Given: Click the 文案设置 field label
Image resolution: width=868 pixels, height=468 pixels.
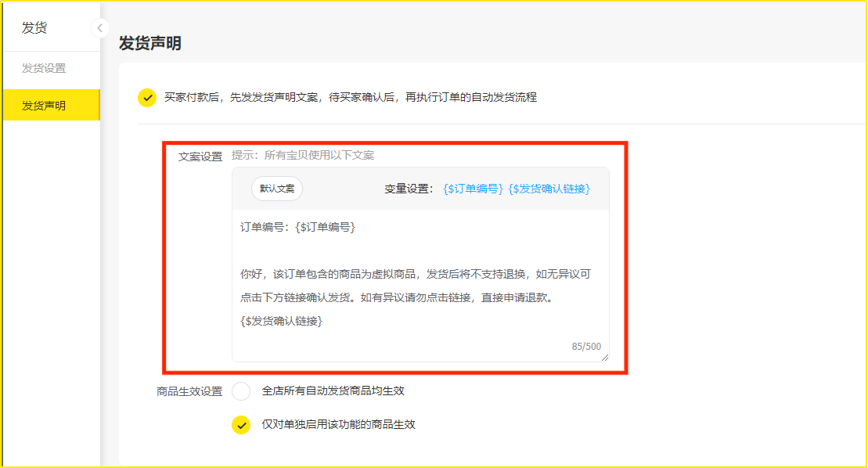Looking at the screenshot, I should point(200,156).
